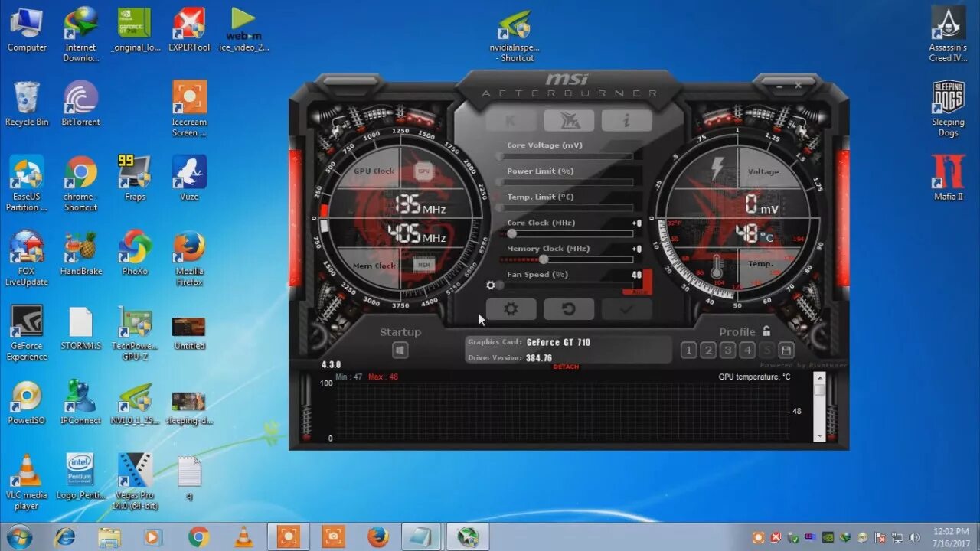Click the driver version 384.76 text

pyautogui.click(x=539, y=358)
